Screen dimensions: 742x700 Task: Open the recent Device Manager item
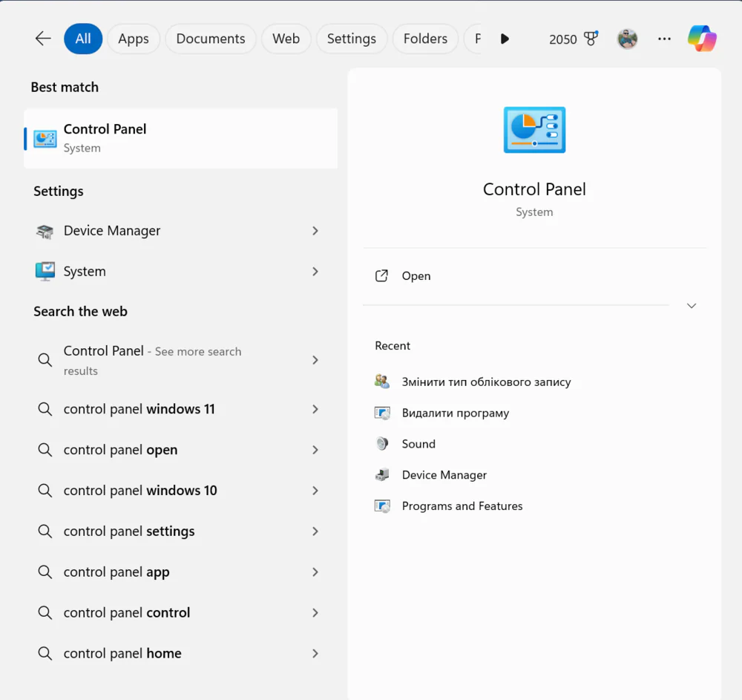(x=444, y=475)
